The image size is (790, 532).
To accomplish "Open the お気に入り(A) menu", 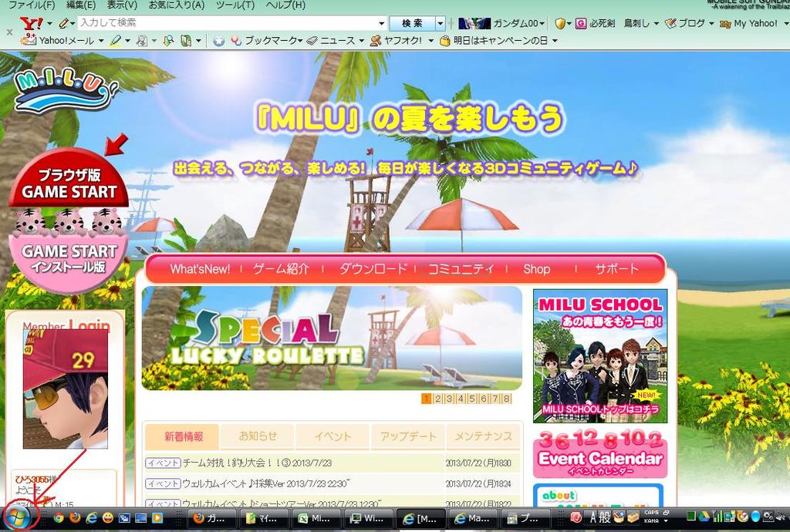I will [176, 5].
